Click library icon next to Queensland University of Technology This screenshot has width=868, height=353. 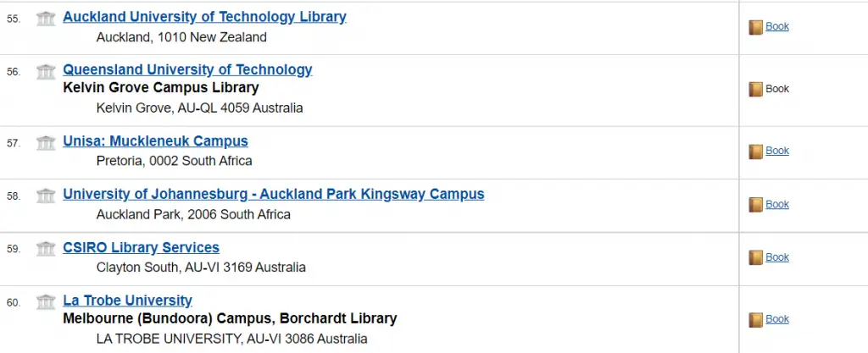[x=46, y=71]
